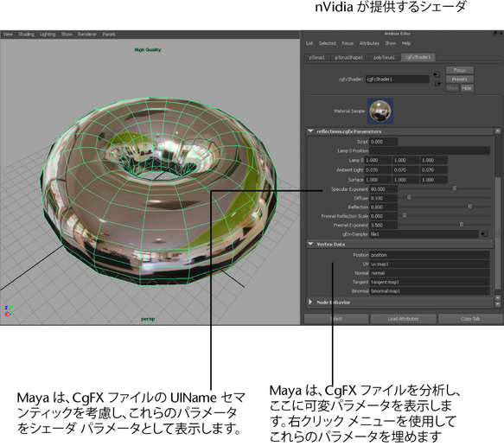Viewport: 504px width, 446px height.
Task: Open the Shading menu in viewport
Action: [26, 34]
